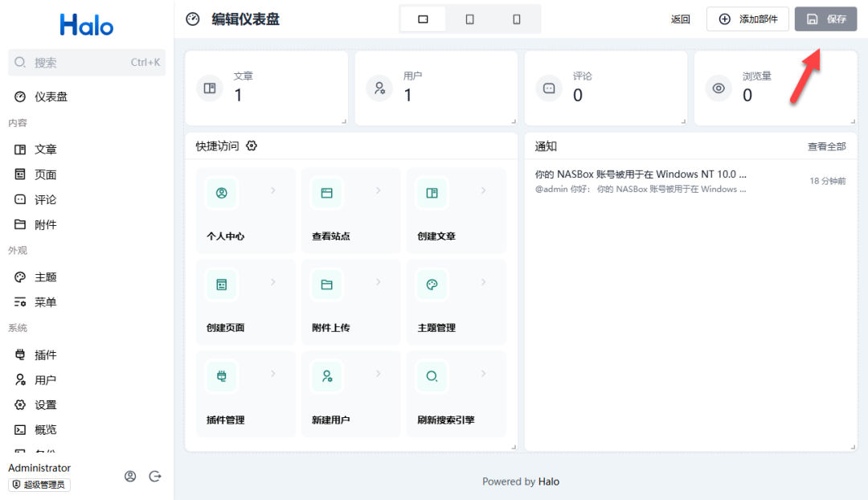Click the chevron on 主题管理 card
This screenshot has height=500, width=868.
click(x=483, y=282)
